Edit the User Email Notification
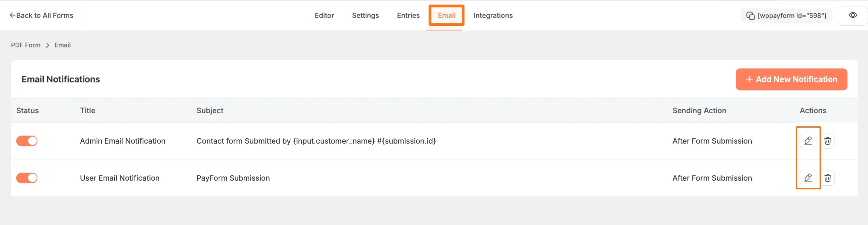The height and width of the screenshot is (225, 868). (x=808, y=178)
